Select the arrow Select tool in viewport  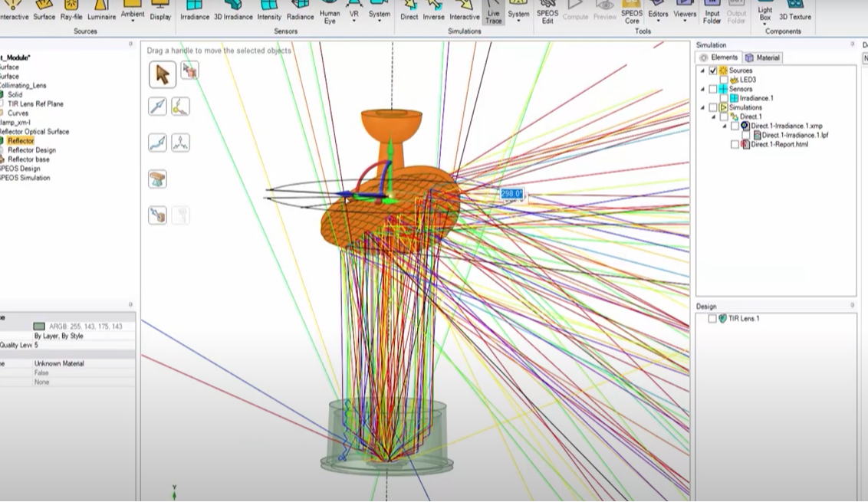tap(162, 74)
